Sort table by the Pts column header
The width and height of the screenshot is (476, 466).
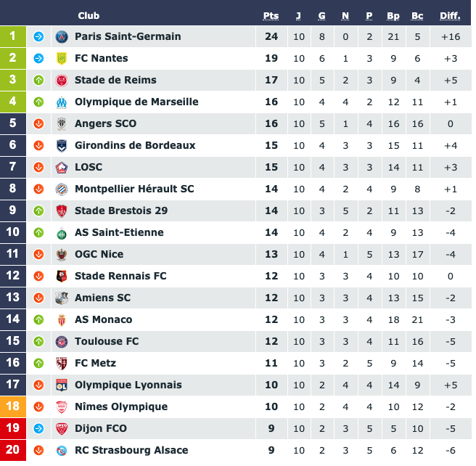[x=271, y=16]
